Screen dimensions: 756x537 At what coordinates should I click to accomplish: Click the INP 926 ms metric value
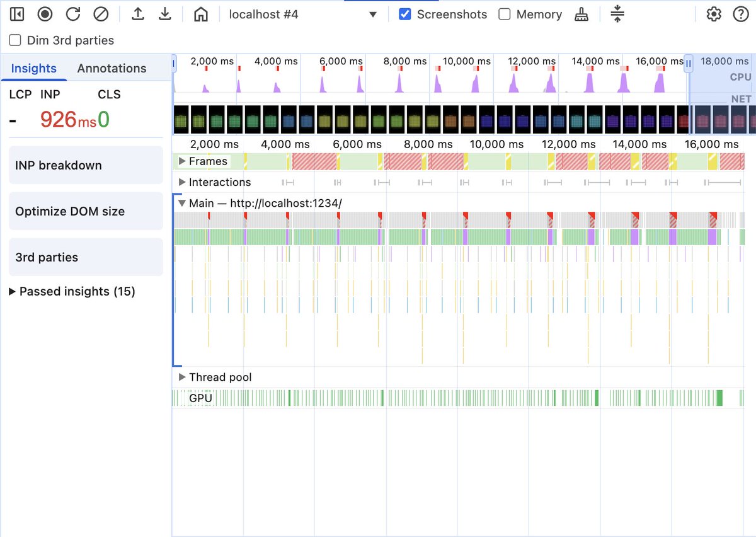tap(68, 119)
